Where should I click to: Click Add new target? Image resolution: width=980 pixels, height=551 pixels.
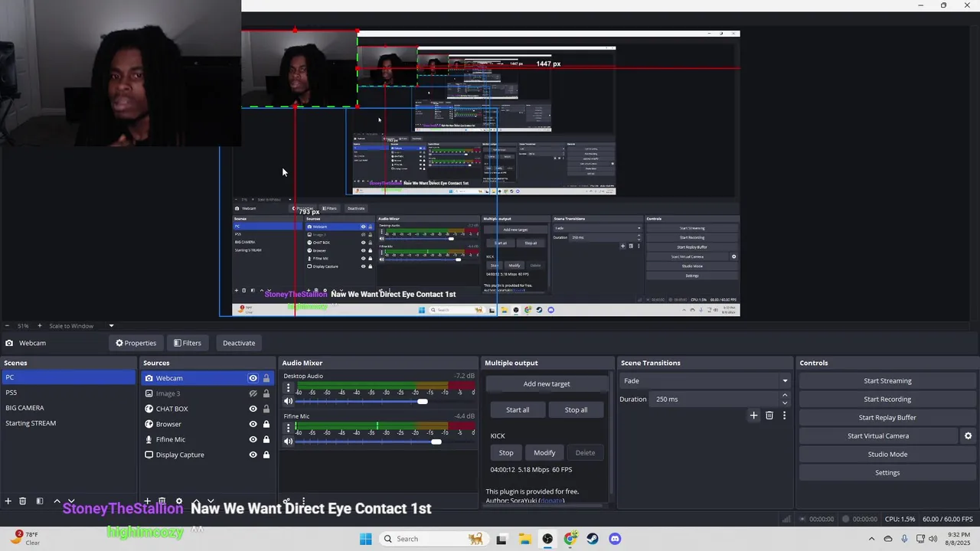click(x=547, y=383)
